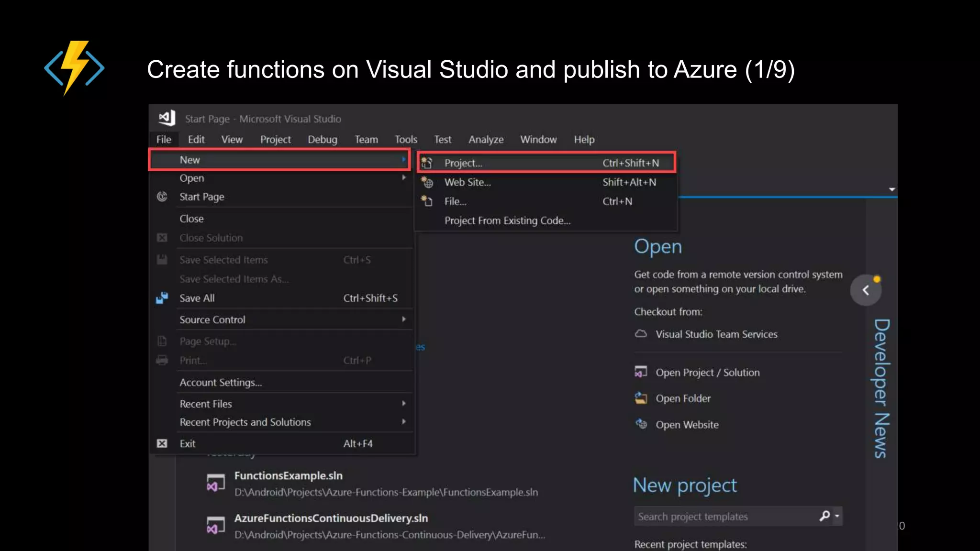Screen dimensions: 980x551
Task: Click the New Project icon in submenu
Action: pos(426,163)
